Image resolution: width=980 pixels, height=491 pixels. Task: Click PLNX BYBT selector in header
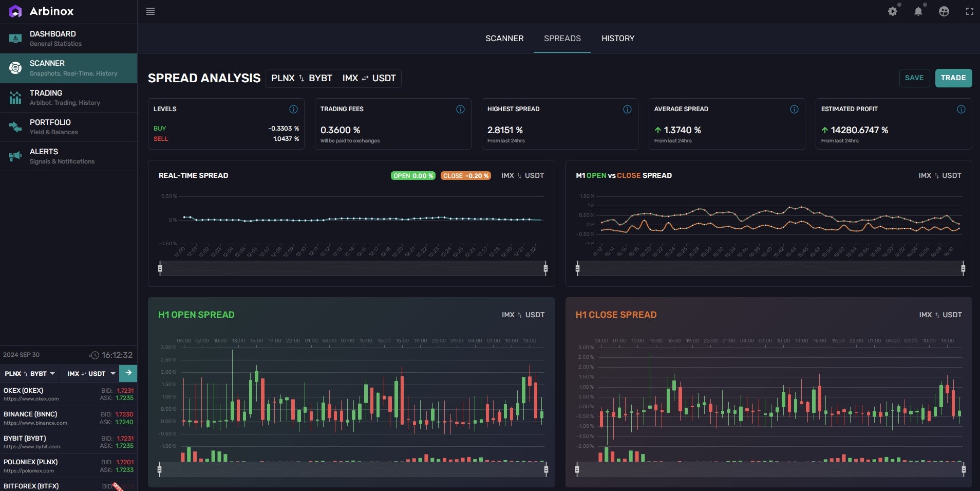301,78
